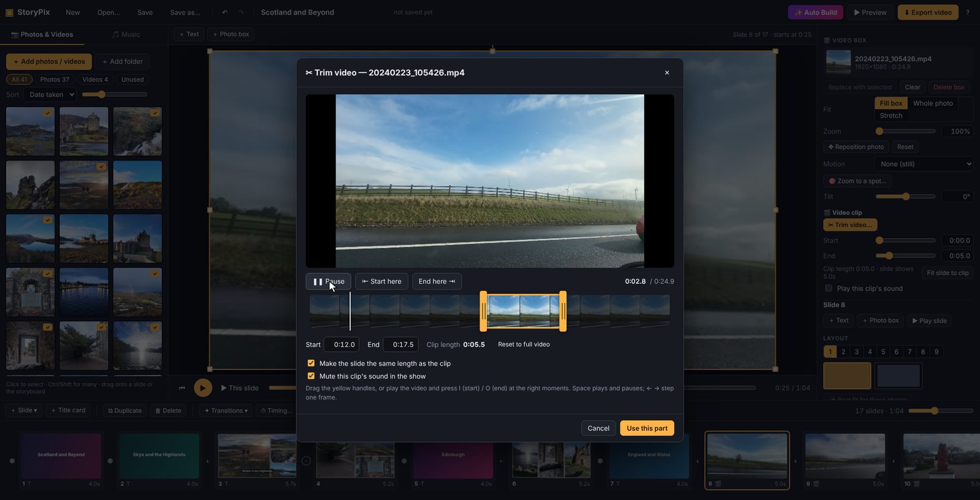Select the Photos & Videos tab
Image resolution: width=980 pixels, height=500 pixels.
pyautogui.click(x=42, y=34)
